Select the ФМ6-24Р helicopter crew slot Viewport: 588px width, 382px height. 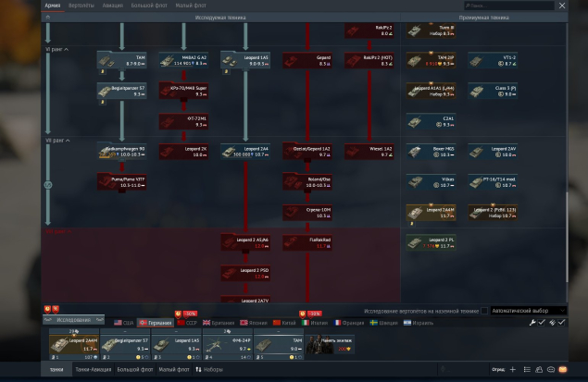pos(228,345)
